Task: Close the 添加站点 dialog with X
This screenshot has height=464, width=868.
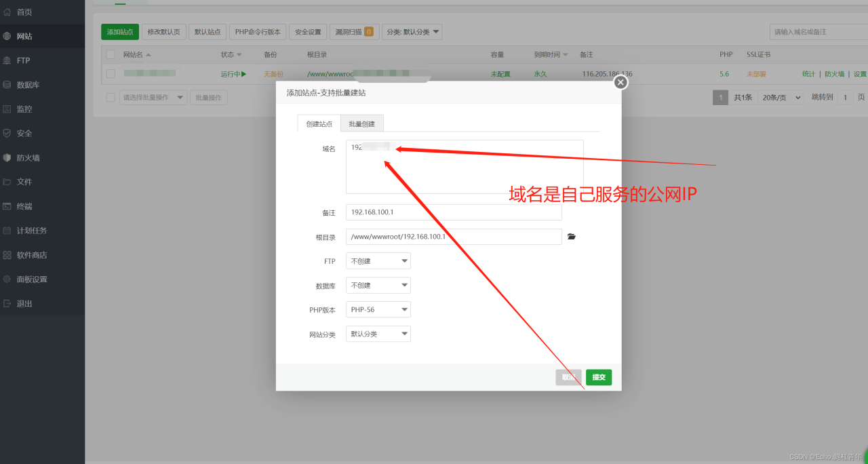Action: pyautogui.click(x=620, y=82)
